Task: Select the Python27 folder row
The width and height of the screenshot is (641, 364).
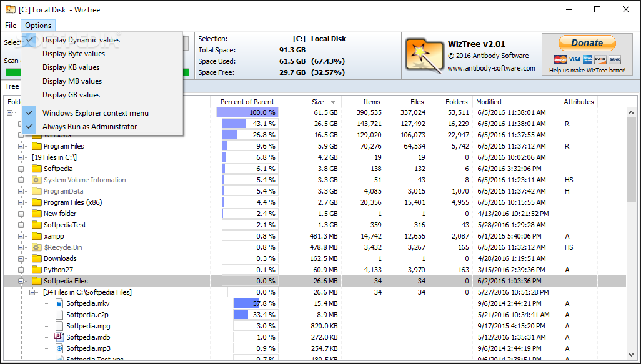Action: pyautogui.click(x=315, y=270)
